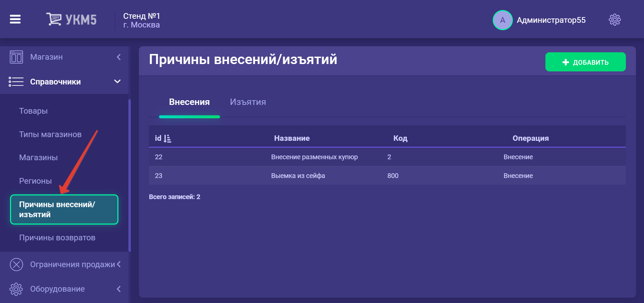Click the sidebar vertical scrollbar
This screenshot has width=644, height=303.
(129, 174)
